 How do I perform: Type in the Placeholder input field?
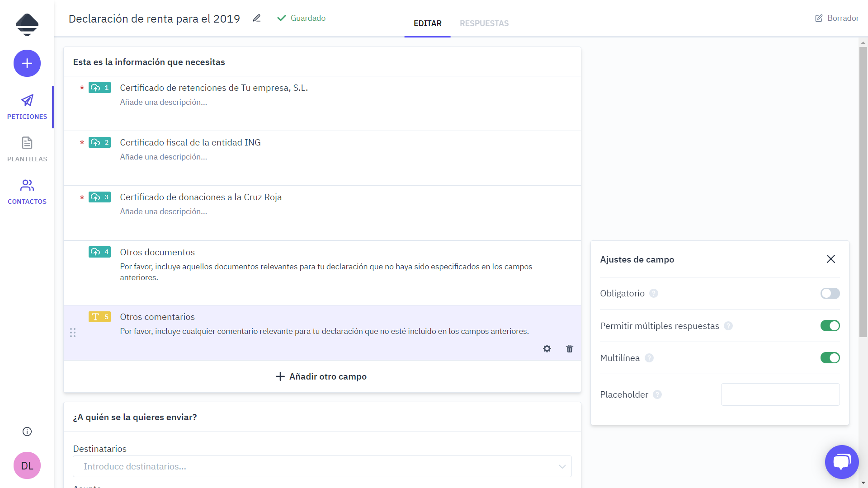780,394
